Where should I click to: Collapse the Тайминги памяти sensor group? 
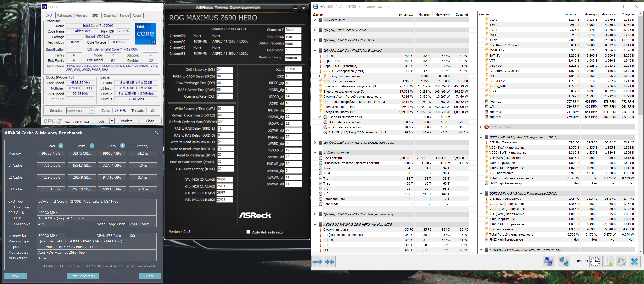tap(315, 153)
